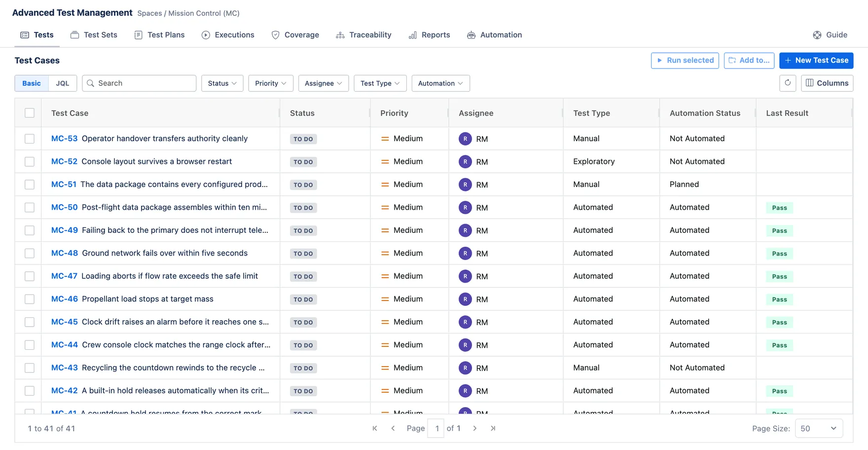868x450 pixels.
Task: Open the Automation filter dropdown
Action: pos(440,83)
